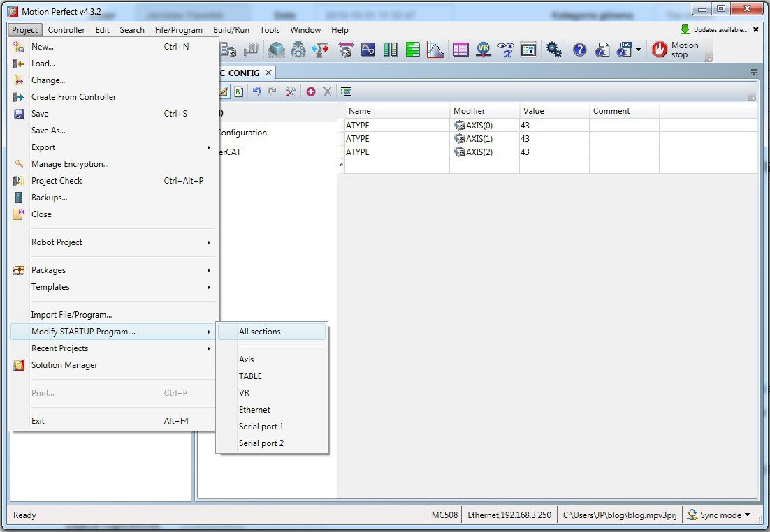Open the terminal window icon
770x532 pixels.
[x=528, y=50]
